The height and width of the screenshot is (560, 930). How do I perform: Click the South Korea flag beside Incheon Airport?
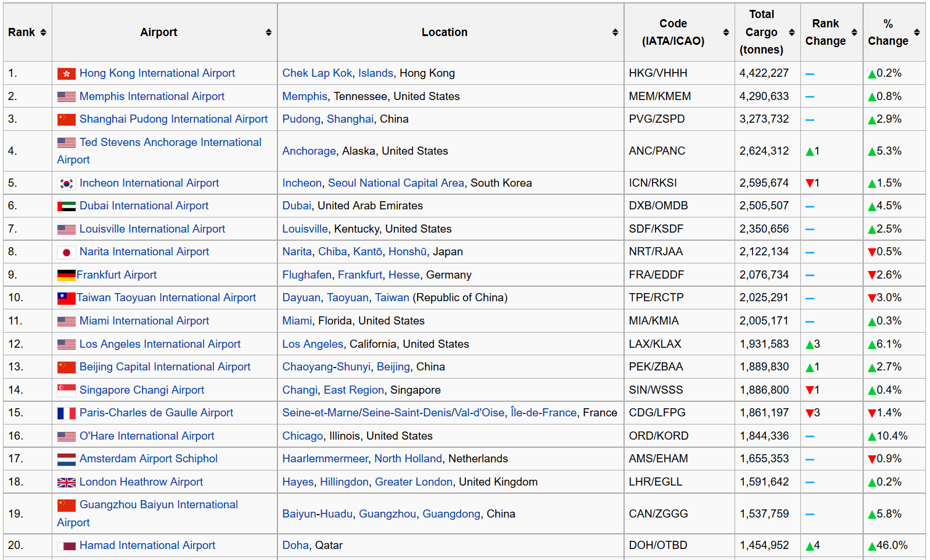tap(66, 184)
